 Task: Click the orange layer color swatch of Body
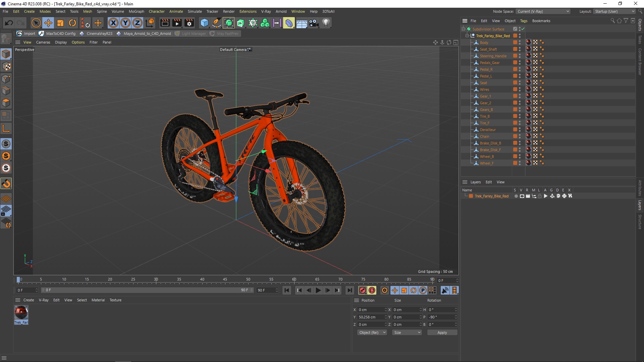(x=515, y=43)
